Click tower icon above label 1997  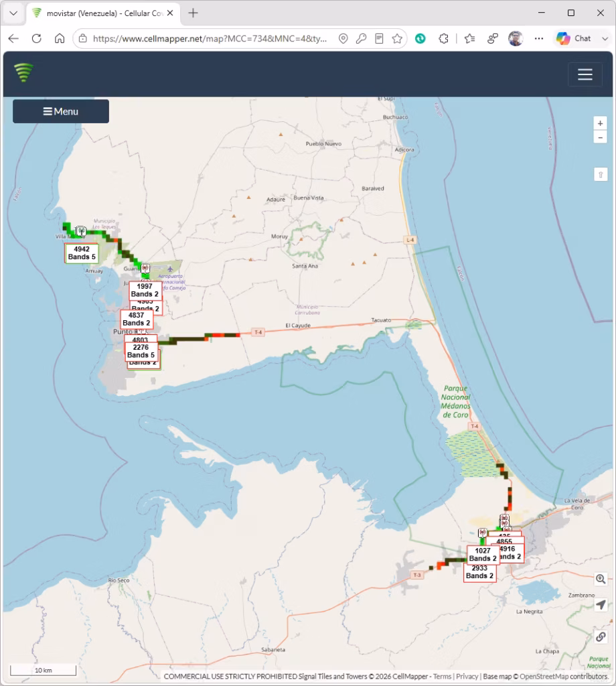pyautogui.click(x=145, y=269)
